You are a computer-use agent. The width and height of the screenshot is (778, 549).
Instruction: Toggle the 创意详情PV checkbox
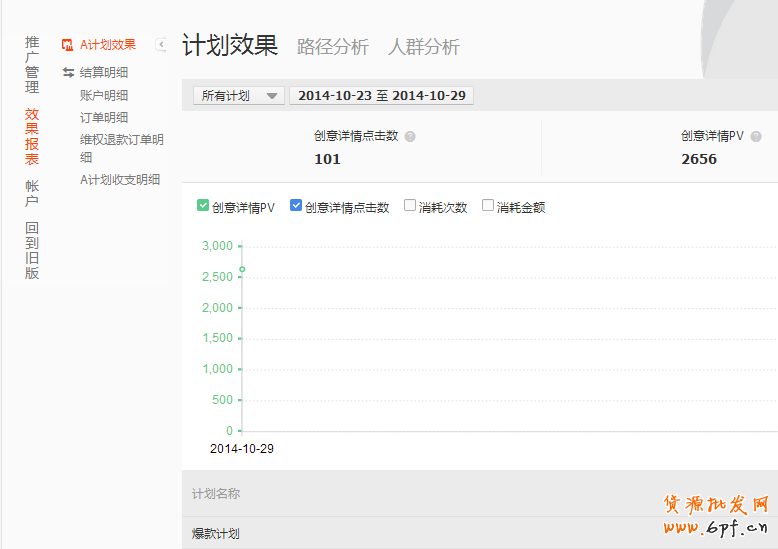coord(203,206)
